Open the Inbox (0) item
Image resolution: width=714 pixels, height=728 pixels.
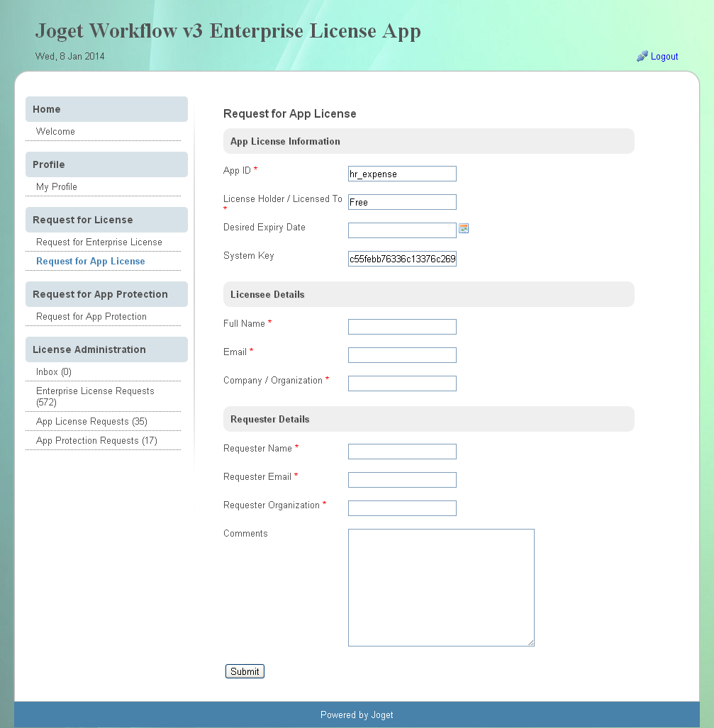click(x=54, y=371)
